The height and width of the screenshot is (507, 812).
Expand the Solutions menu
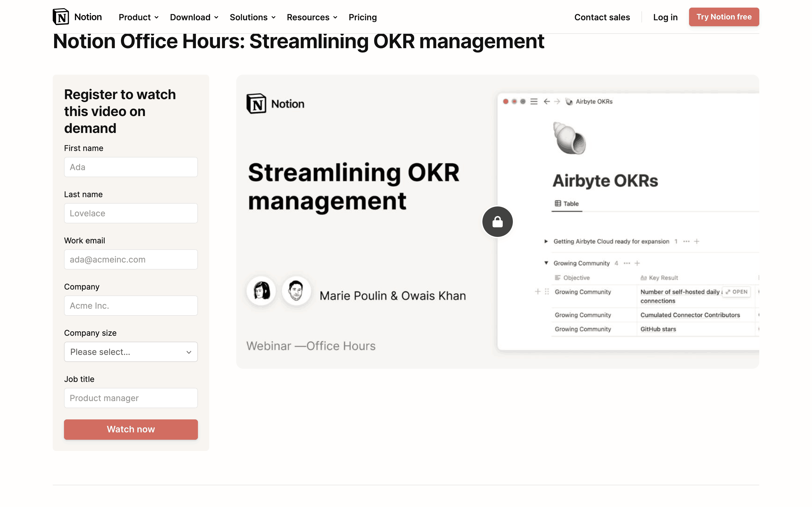(252, 17)
